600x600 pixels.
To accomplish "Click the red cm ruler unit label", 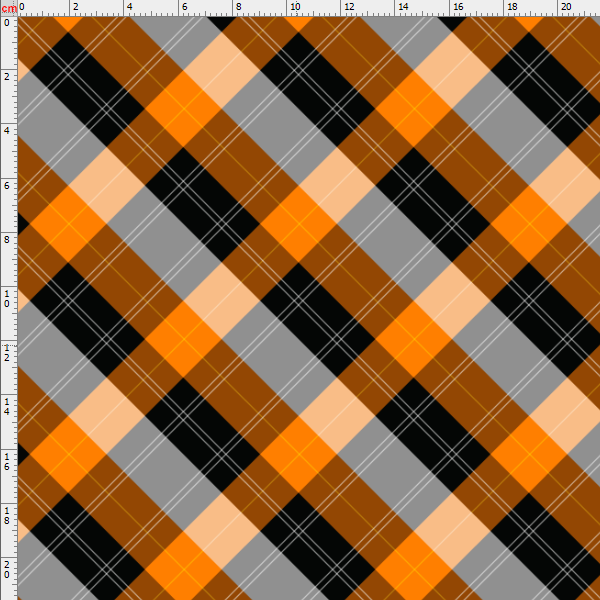I will point(9,8).
